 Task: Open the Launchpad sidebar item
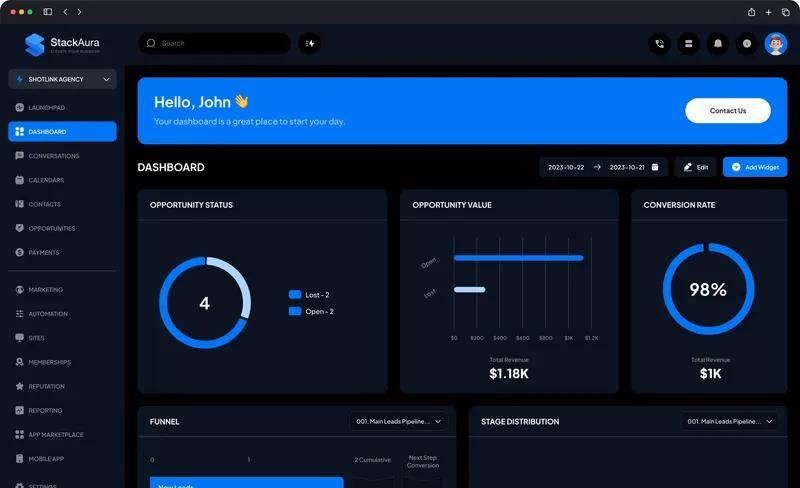tap(62, 107)
